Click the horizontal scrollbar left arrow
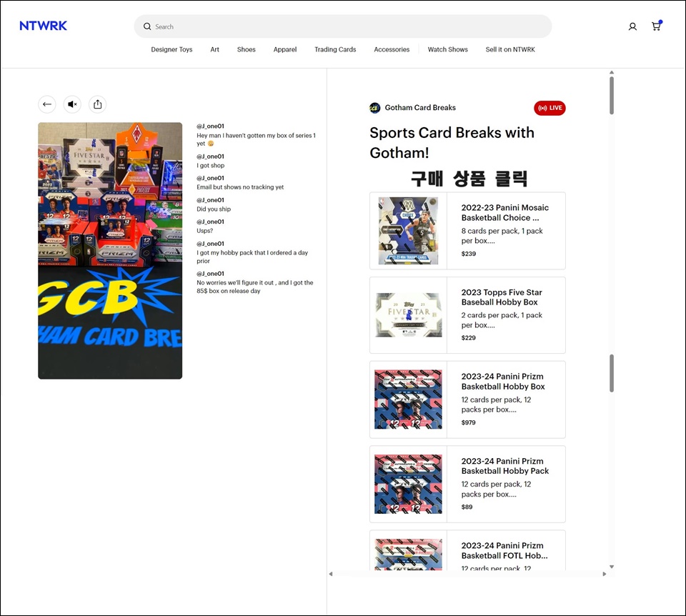The image size is (686, 616). pos(331,574)
